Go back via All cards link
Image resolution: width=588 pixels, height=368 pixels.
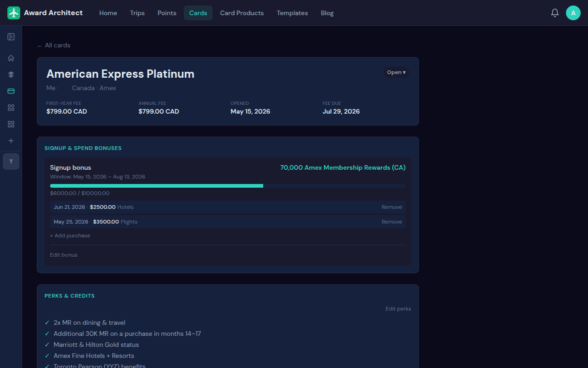(x=54, y=45)
